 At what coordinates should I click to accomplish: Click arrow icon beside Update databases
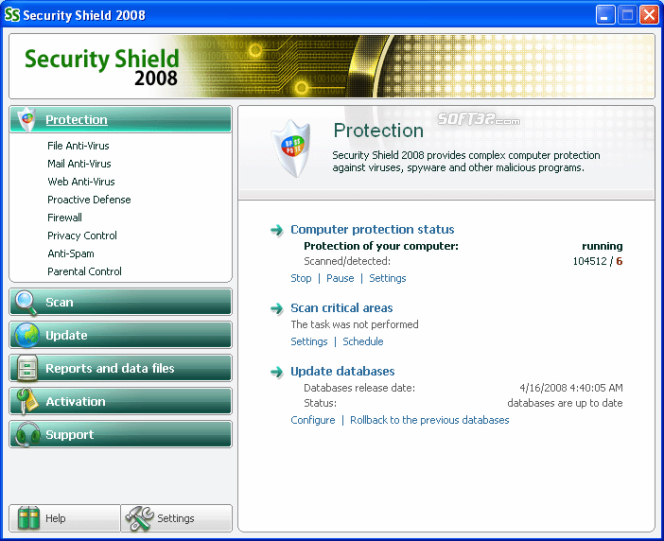[x=277, y=372]
